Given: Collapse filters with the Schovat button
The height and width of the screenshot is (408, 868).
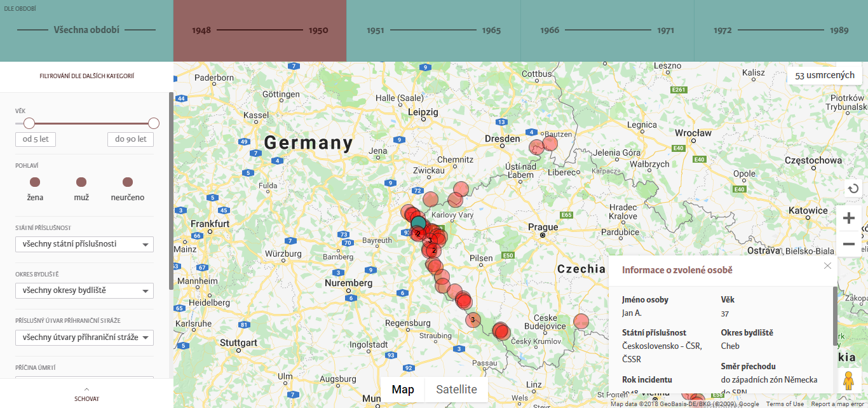Looking at the screenshot, I should click(x=86, y=395).
